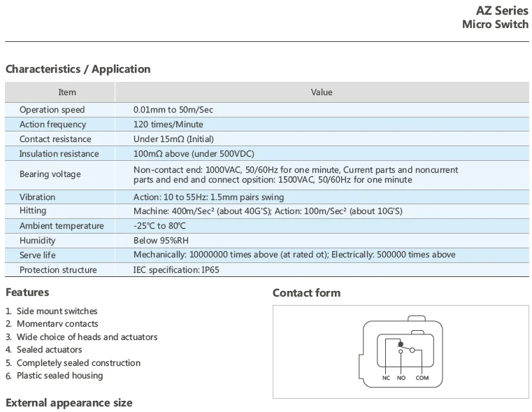532x412 pixels.
Task: Click the Ambient temperature value -25℃ to 80℃
Action: click(x=160, y=226)
